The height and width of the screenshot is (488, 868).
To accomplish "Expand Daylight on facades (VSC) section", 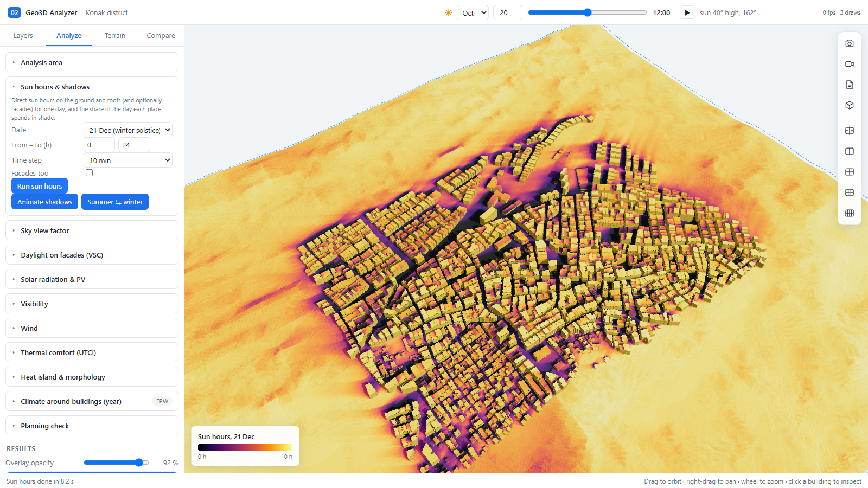I will (x=92, y=255).
